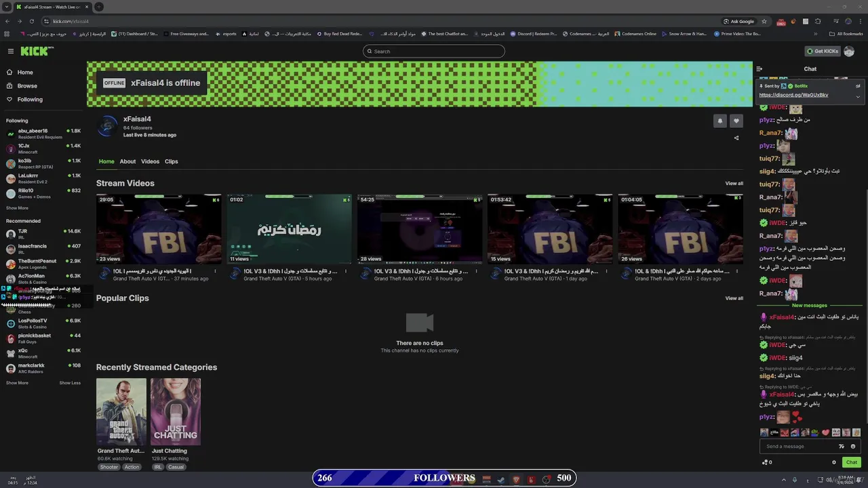Switch to the About tab
Image resolution: width=868 pixels, height=488 pixels.
coord(127,161)
